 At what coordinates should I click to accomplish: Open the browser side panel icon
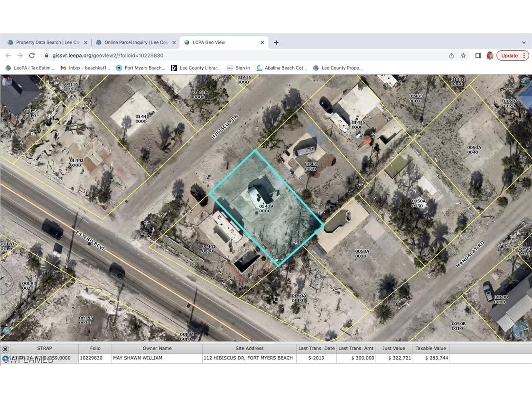click(478, 56)
